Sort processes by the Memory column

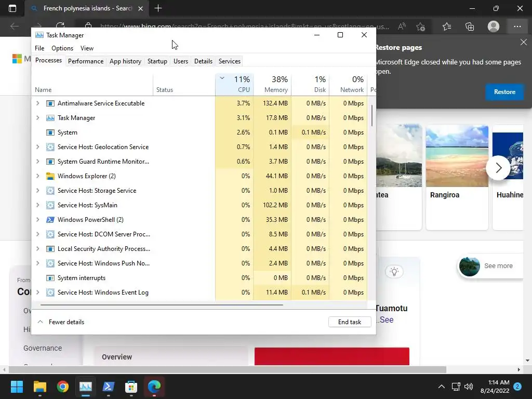click(272, 85)
